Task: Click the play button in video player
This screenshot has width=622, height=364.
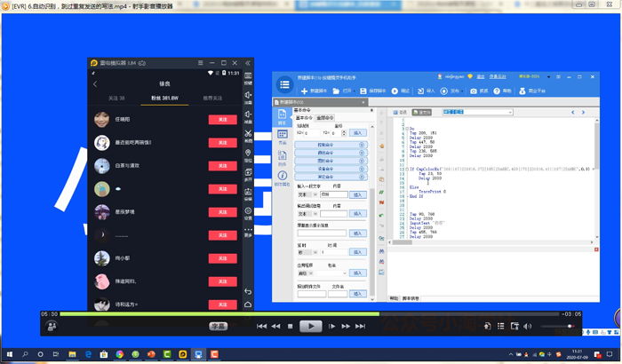Action: coord(311,327)
